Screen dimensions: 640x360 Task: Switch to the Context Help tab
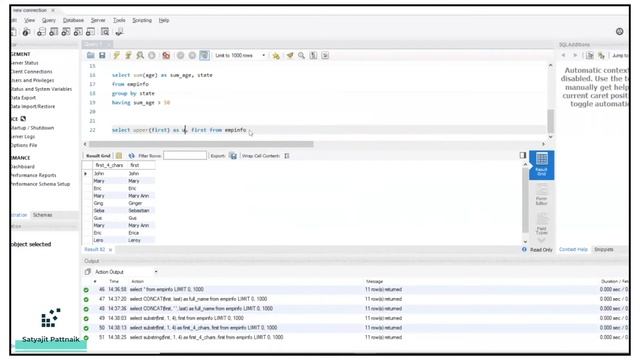coord(573,249)
